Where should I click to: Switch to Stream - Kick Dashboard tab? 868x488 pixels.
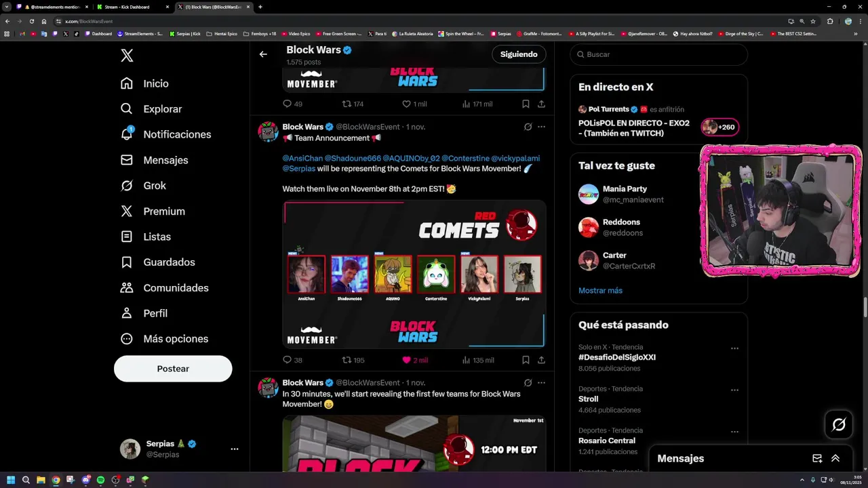click(132, 7)
